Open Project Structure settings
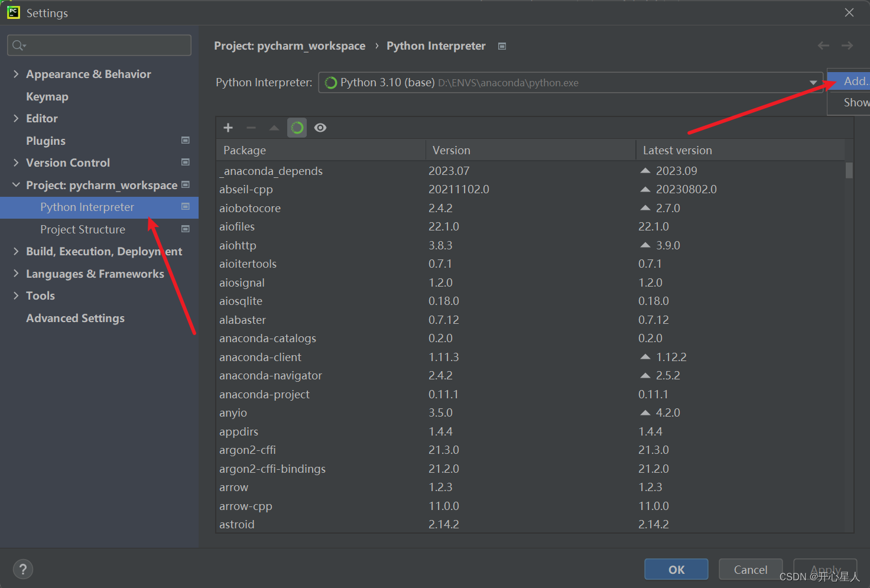Viewport: 870px width, 588px height. click(83, 229)
